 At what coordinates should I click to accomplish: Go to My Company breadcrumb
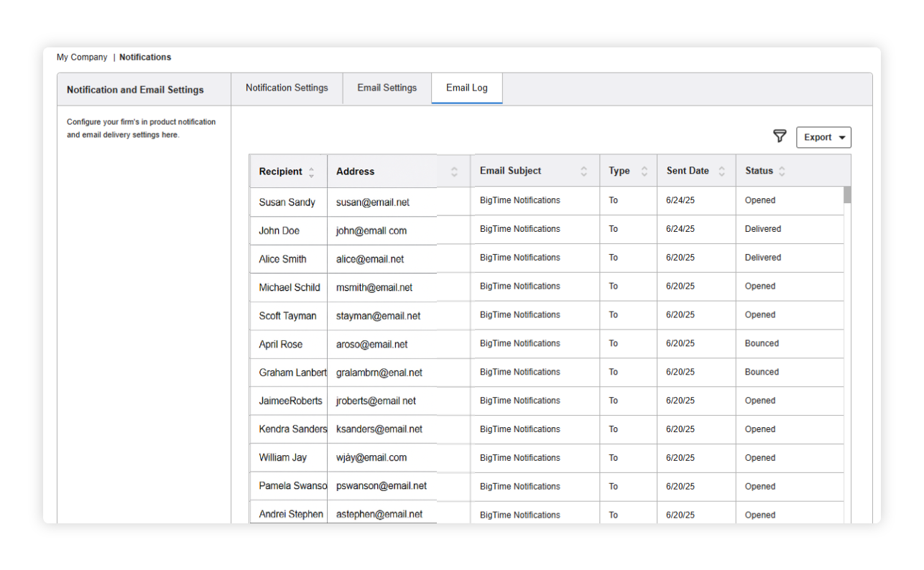(x=82, y=57)
